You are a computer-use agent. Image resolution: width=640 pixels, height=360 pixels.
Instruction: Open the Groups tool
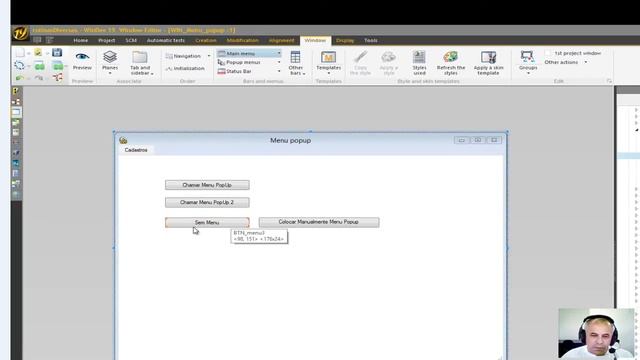527,62
